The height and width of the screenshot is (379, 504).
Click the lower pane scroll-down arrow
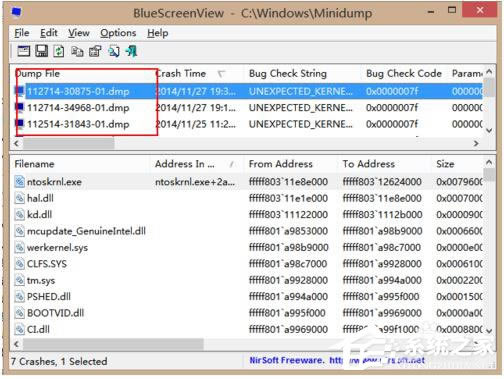[489, 331]
